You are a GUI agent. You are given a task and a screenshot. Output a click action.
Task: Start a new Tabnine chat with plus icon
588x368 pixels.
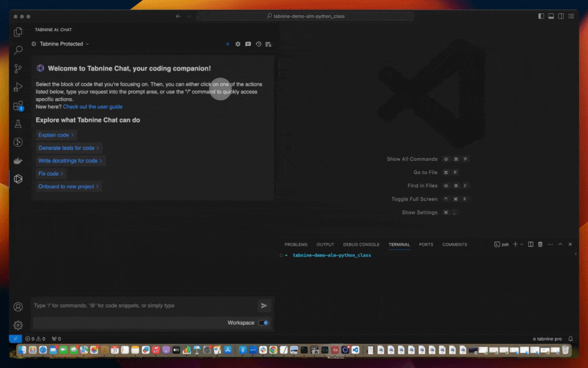[x=228, y=44]
